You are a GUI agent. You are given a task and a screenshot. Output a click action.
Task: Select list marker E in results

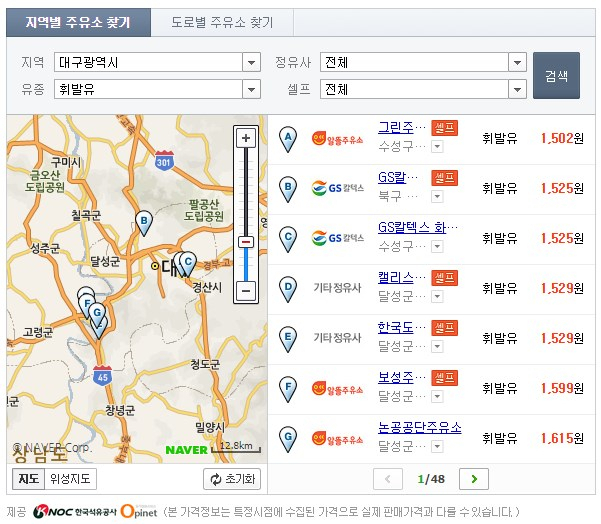tap(288, 339)
